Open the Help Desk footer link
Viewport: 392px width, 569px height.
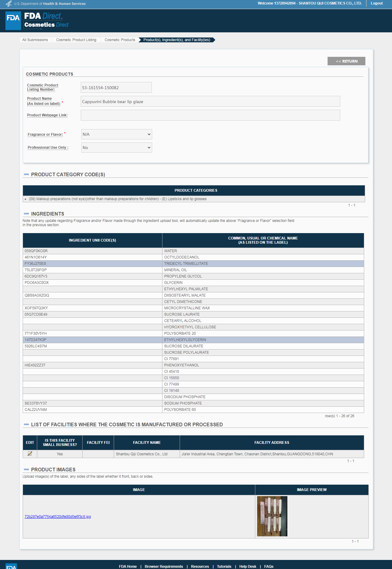point(247,566)
